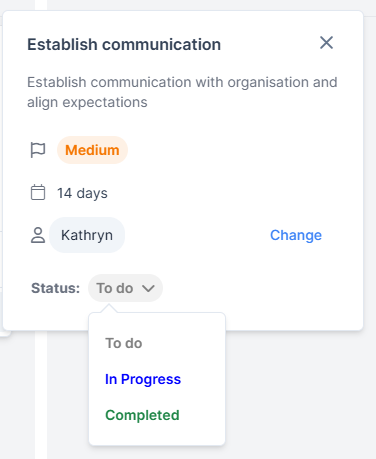Choose To do from status menu

point(124,343)
